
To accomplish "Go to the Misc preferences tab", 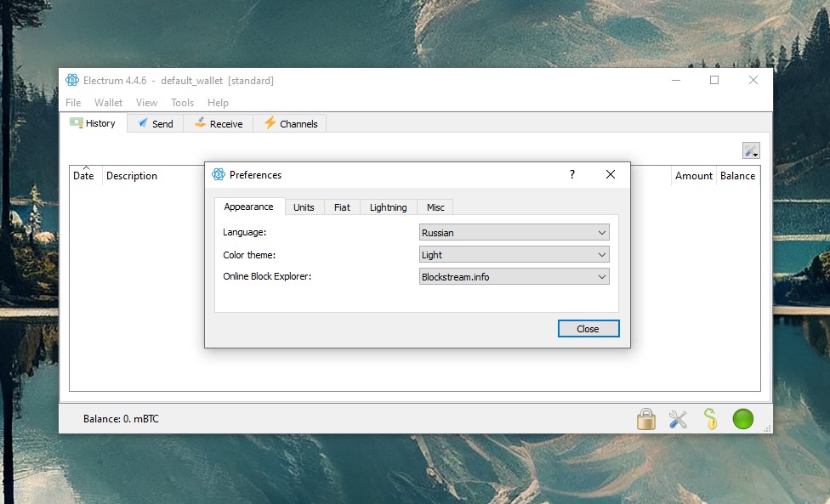I will point(435,207).
